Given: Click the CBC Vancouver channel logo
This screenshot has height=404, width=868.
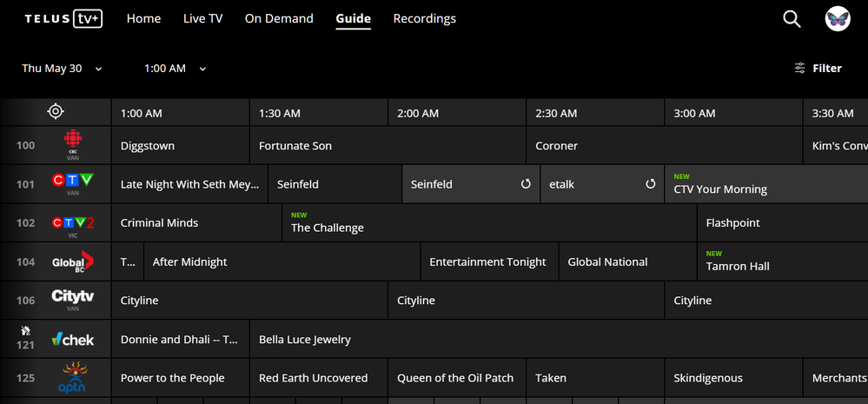Looking at the screenshot, I should pos(73,145).
